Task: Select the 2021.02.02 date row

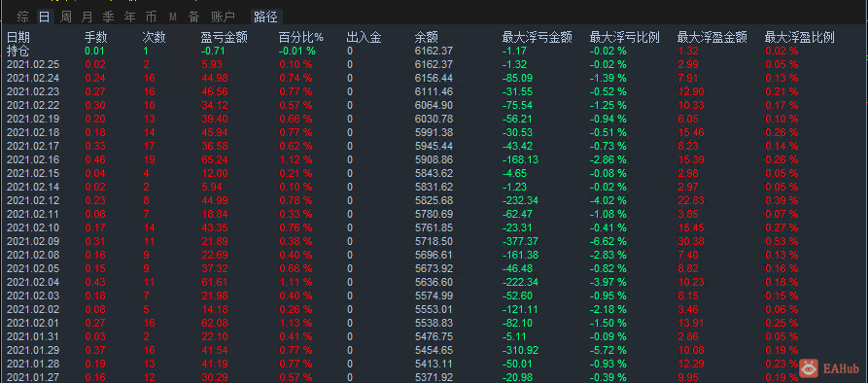Action: tap(32, 309)
